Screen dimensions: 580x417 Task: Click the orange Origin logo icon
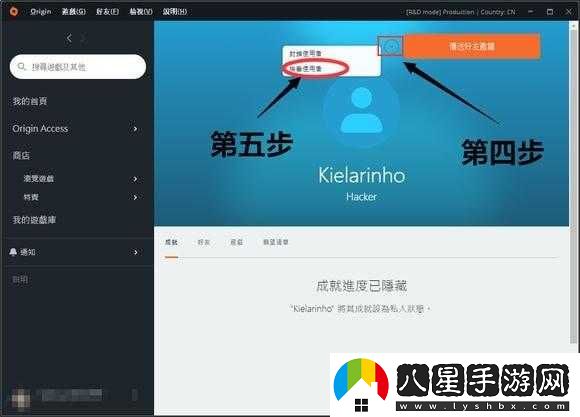[14, 11]
